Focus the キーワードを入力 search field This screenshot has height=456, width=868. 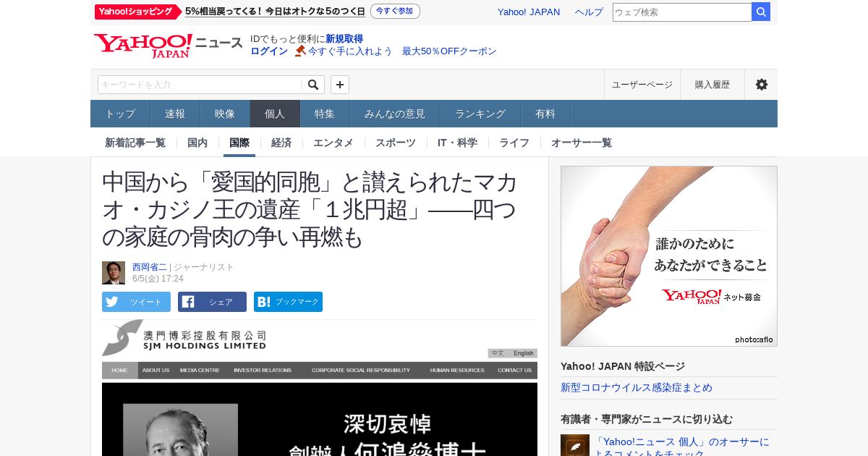pos(200,85)
